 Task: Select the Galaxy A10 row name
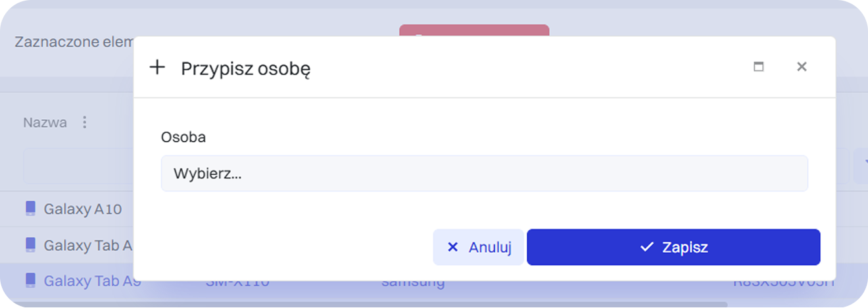pyautogui.click(x=82, y=209)
